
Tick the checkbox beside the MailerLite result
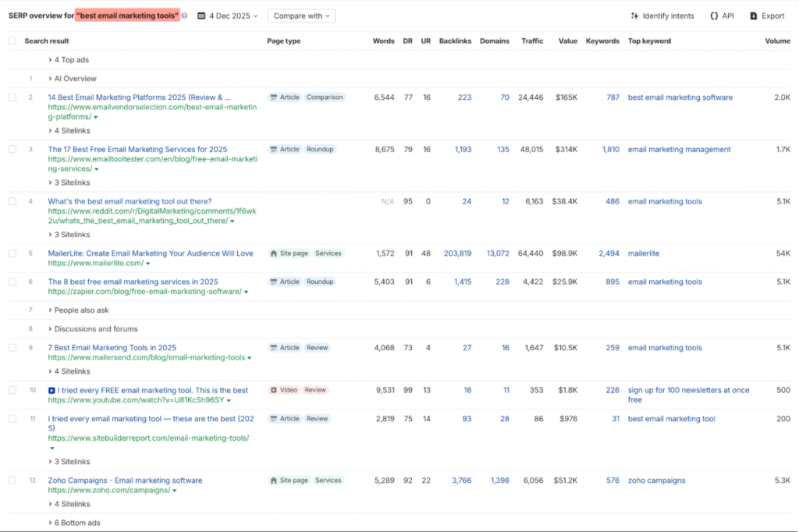[12, 253]
